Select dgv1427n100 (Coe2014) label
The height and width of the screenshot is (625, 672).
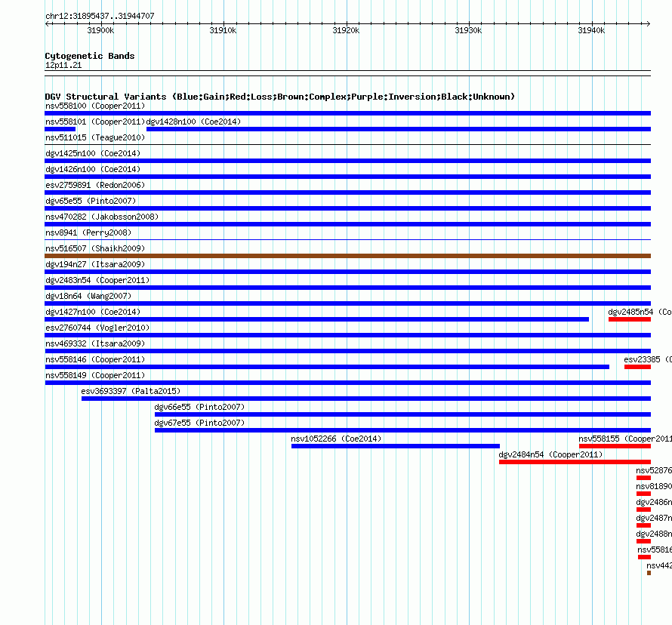click(93, 312)
